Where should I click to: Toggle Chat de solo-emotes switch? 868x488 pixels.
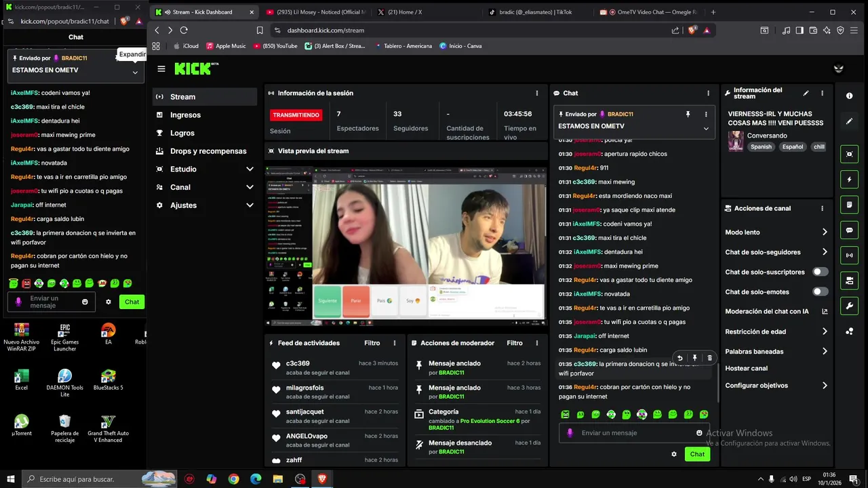pos(821,292)
